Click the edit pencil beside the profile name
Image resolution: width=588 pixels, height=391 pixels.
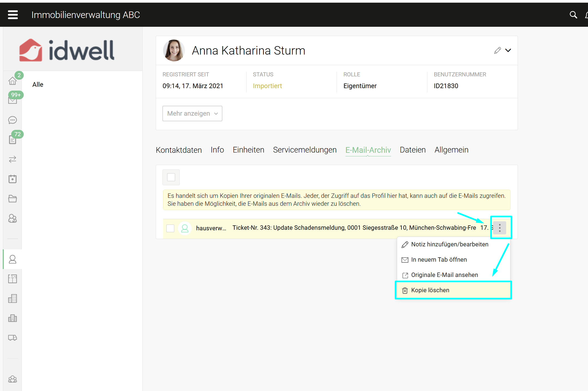click(497, 50)
